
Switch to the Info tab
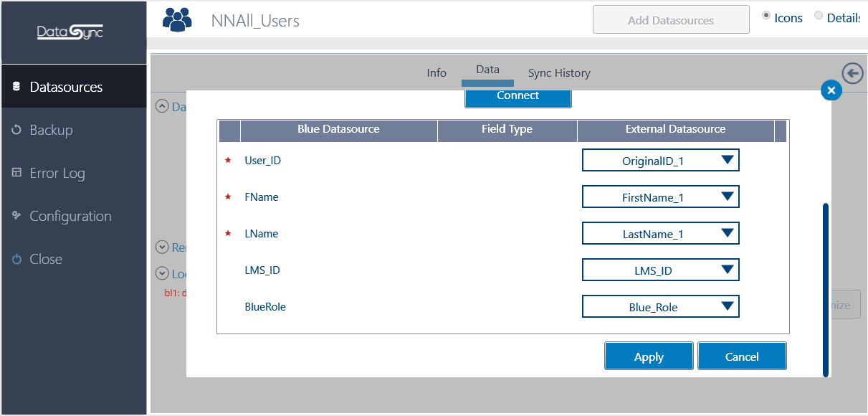(x=437, y=72)
